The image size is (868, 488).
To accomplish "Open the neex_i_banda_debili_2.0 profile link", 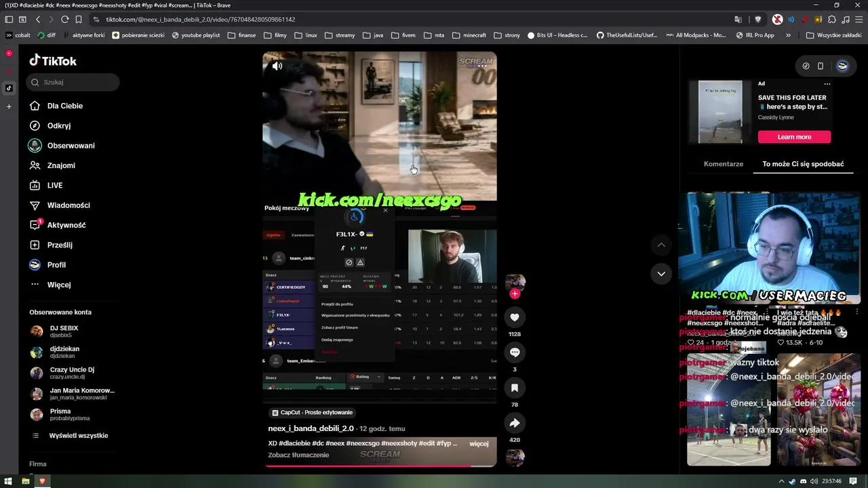I will pyautogui.click(x=311, y=428).
